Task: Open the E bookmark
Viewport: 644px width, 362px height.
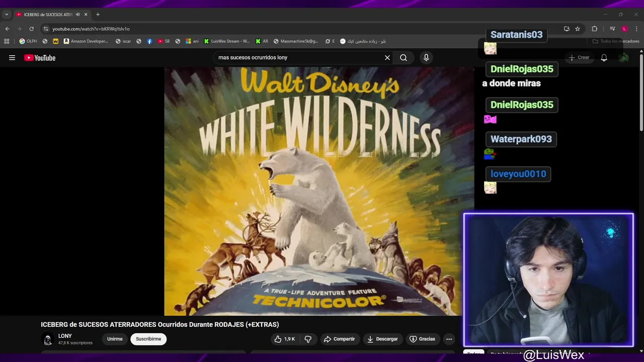Action: coord(330,41)
